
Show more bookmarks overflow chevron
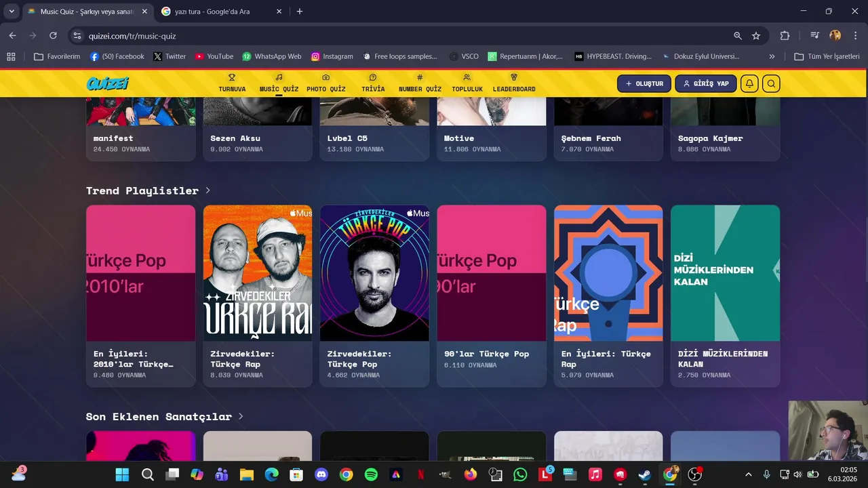(x=772, y=56)
